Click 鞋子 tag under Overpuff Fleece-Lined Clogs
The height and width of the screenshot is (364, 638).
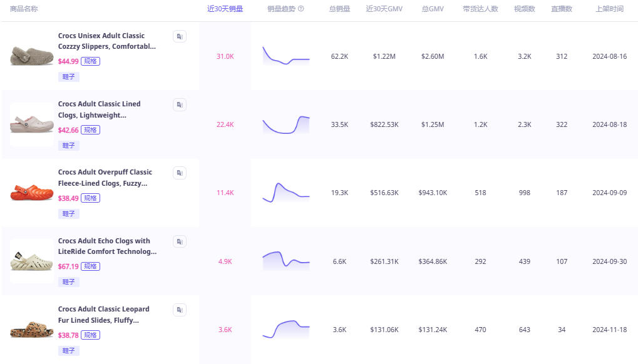[69, 214]
